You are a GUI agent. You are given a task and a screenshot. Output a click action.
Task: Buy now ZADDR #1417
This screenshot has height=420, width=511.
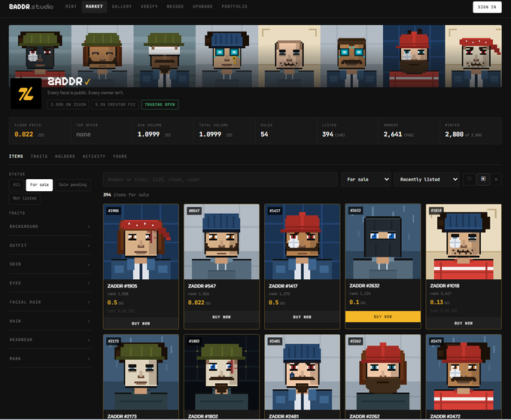coord(302,317)
